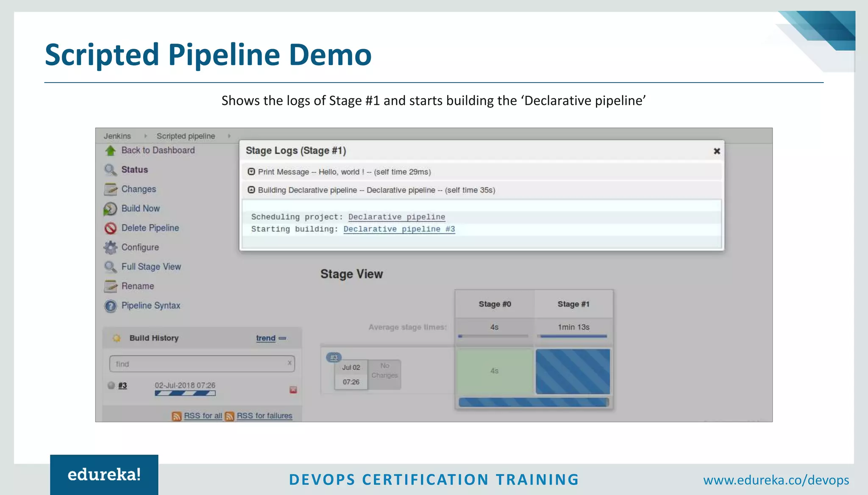Image resolution: width=868 pixels, height=495 pixels.
Task: Click the grey status ball of build #3
Action: pyautogui.click(x=111, y=385)
